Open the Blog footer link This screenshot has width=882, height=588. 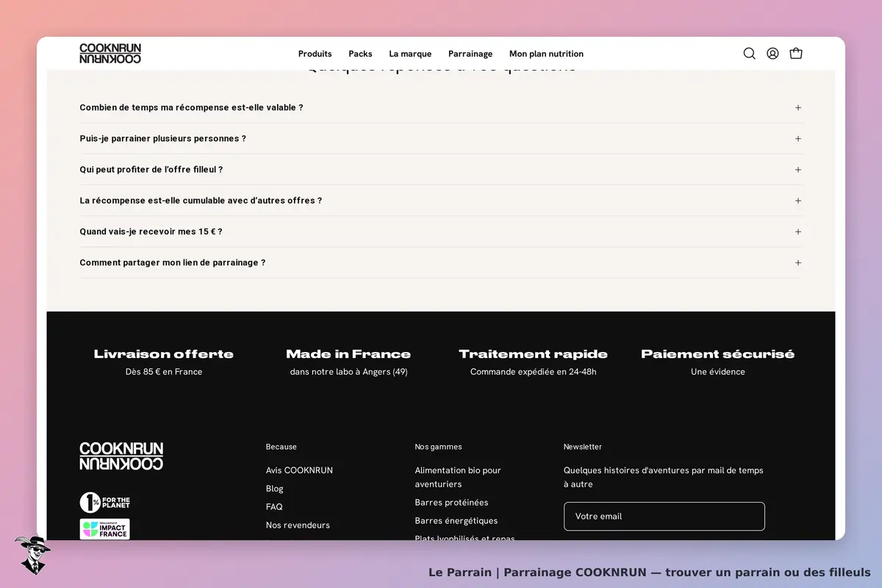pyautogui.click(x=274, y=489)
